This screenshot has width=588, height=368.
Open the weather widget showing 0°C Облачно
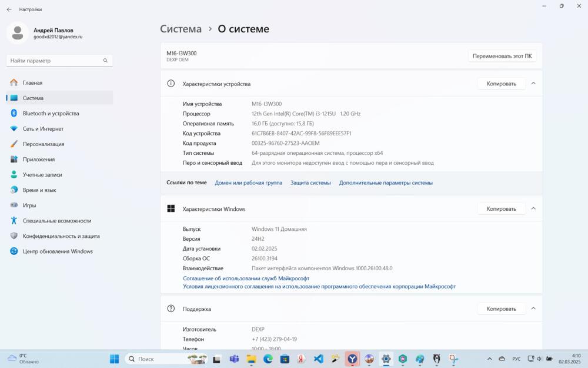[24, 359]
